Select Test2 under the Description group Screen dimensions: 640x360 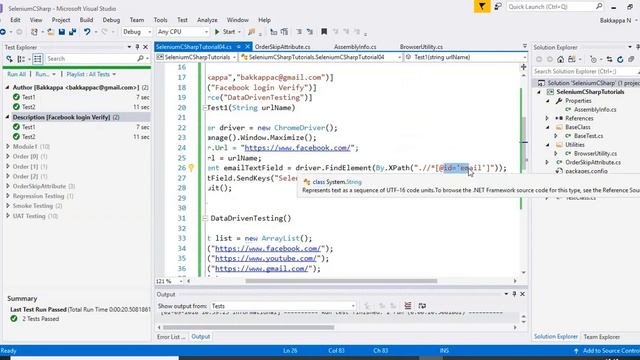(x=29, y=137)
